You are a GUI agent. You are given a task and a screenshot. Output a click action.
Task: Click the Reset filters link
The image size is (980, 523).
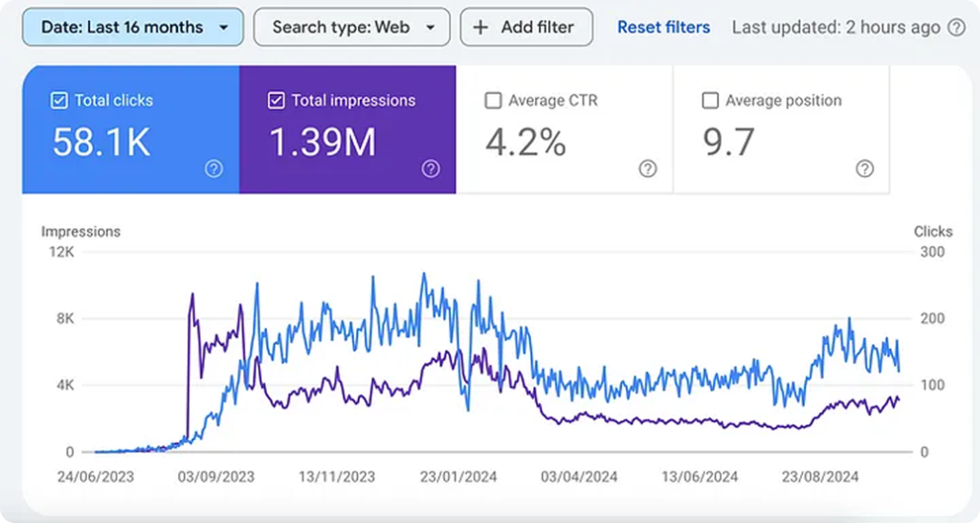[664, 28]
